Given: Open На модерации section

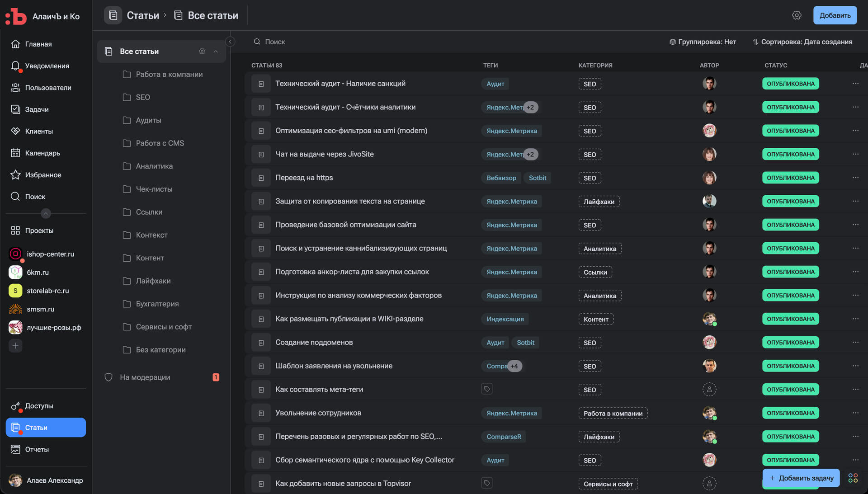Looking at the screenshot, I should tap(145, 377).
